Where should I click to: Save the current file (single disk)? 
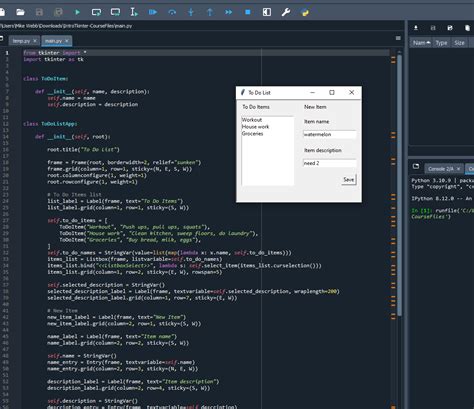click(x=39, y=12)
